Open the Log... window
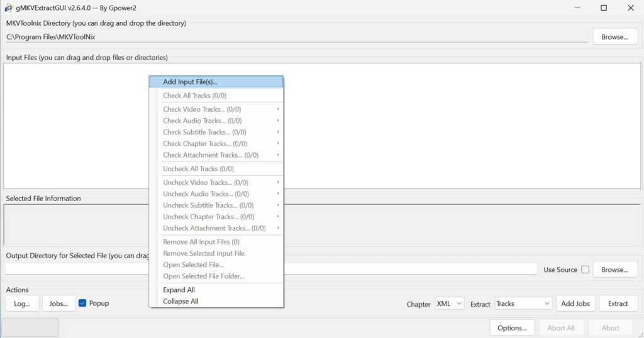 [22, 303]
